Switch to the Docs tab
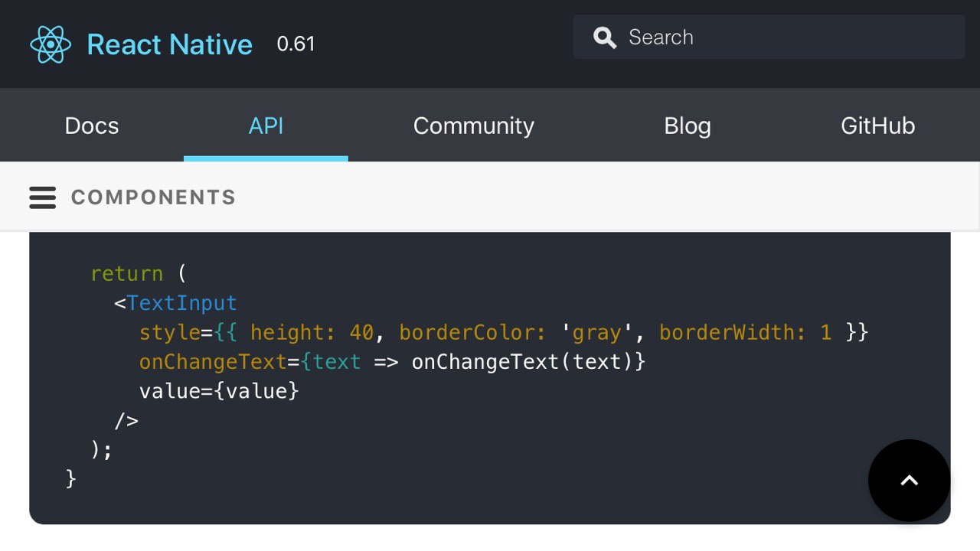 point(92,126)
